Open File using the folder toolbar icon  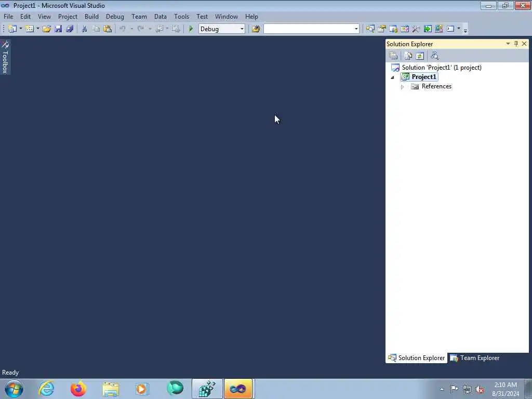pyautogui.click(x=47, y=29)
